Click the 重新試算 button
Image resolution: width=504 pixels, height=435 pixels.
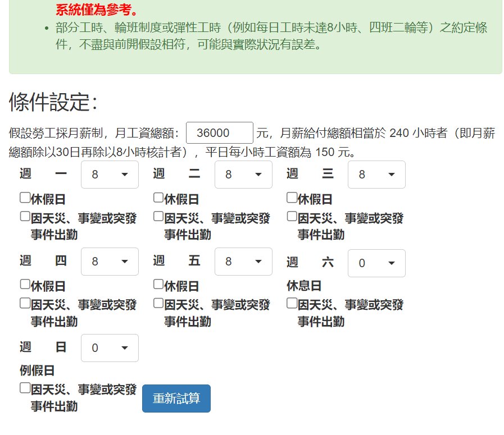coord(176,399)
